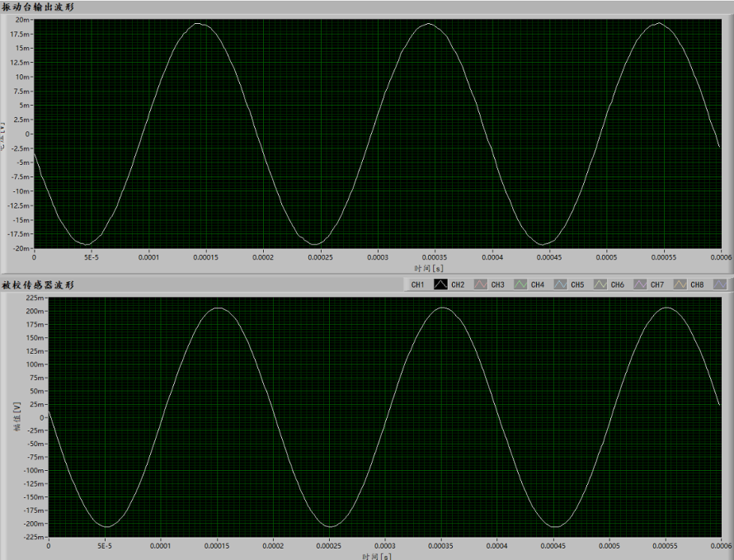Viewport: 734px width, 560px height.
Task: Select the CH1 legend label
Action: point(417,285)
